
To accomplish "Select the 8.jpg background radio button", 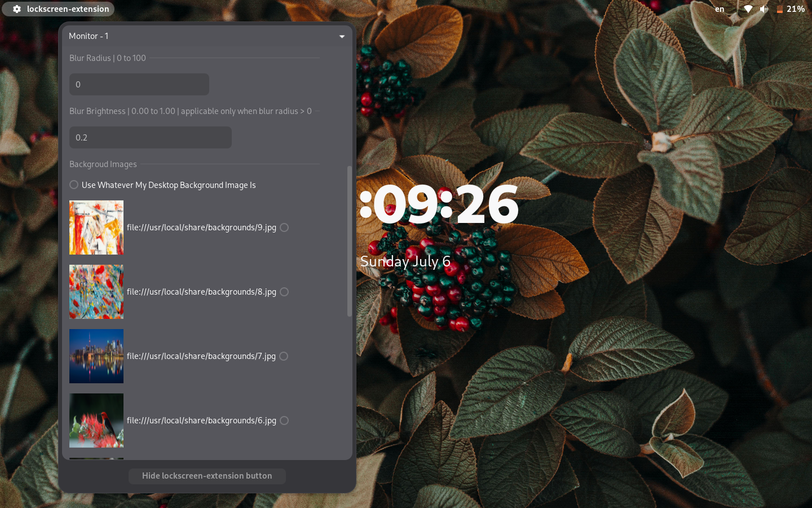I will coord(284,292).
